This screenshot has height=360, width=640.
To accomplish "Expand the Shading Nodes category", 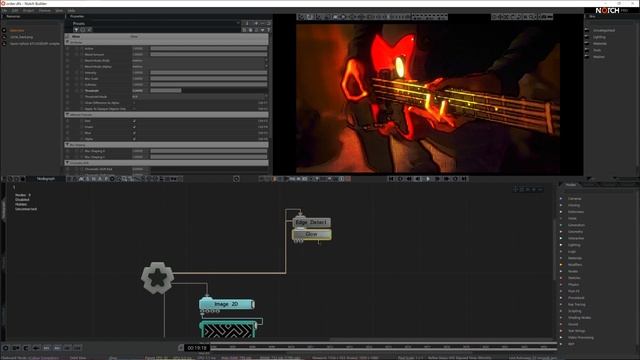I will 561,318.
